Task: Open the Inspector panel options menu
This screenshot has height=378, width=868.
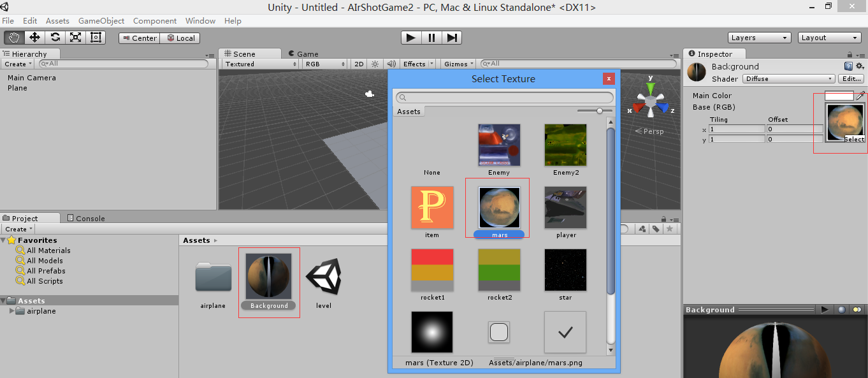Action: 861,55
